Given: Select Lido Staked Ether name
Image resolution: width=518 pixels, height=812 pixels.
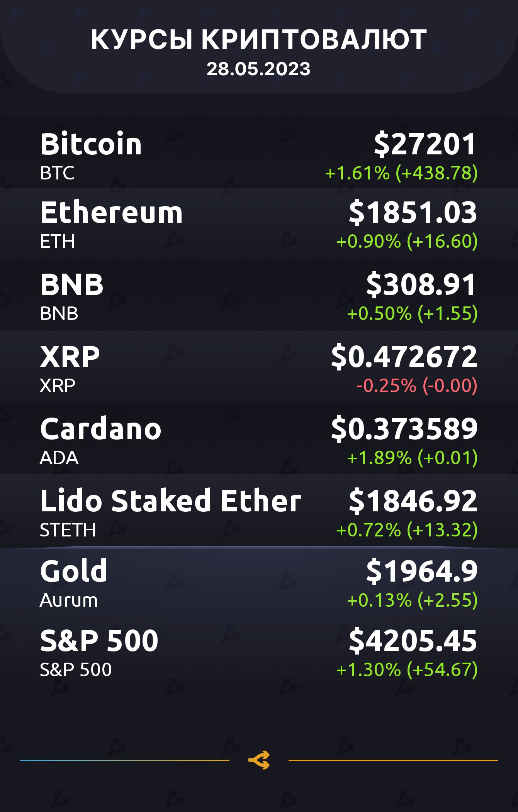Looking at the screenshot, I should [170, 501].
